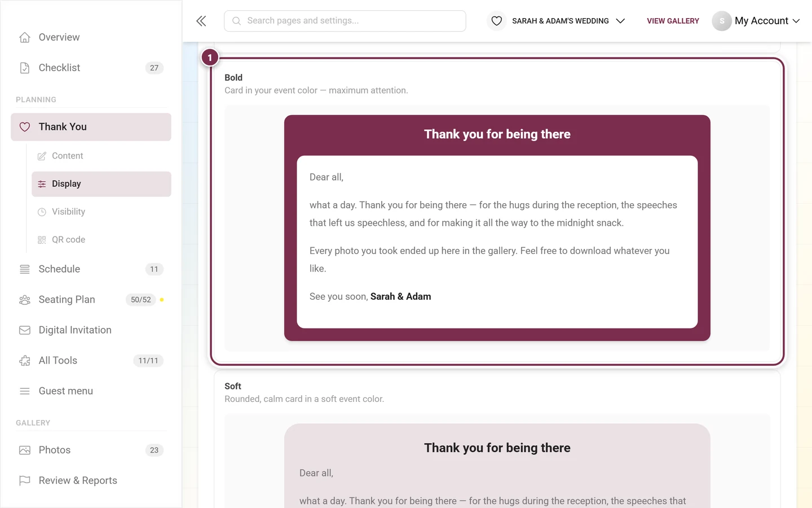Open the Digital Invitation page

point(91,330)
